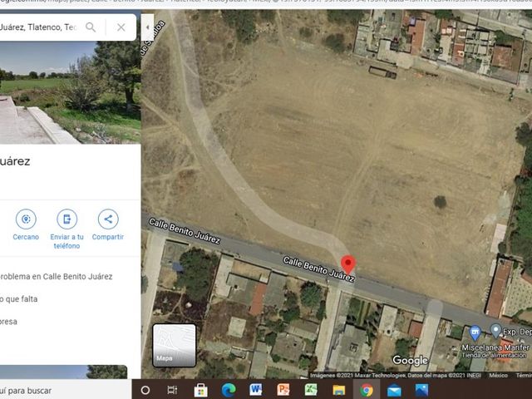
Task: Open Task View in the taskbar
Action: pyautogui.click(x=172, y=390)
